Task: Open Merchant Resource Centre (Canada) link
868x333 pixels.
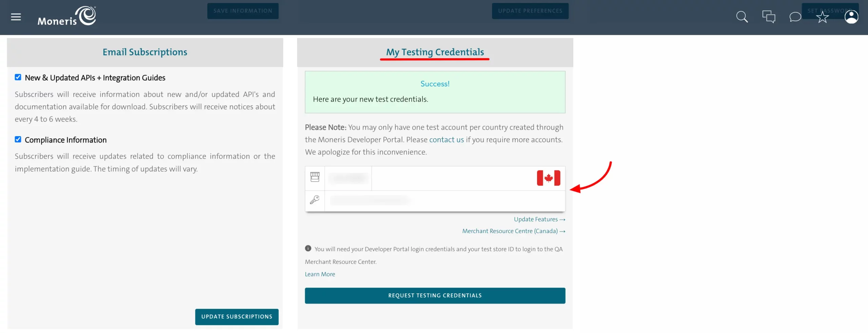Action: point(513,231)
